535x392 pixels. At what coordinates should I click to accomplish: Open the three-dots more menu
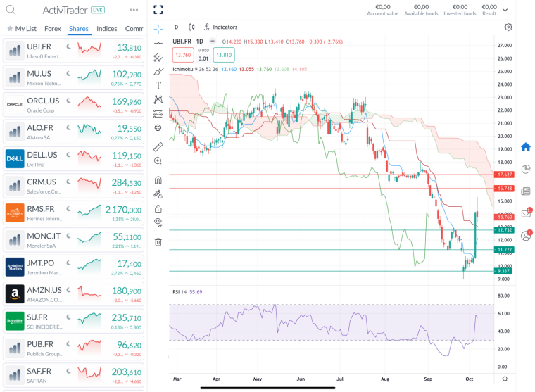[134, 10]
